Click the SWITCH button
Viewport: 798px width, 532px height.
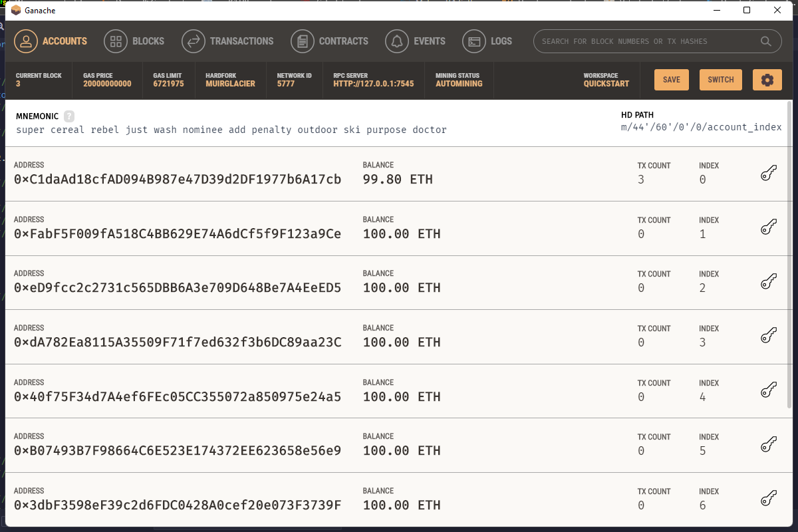pyautogui.click(x=720, y=79)
